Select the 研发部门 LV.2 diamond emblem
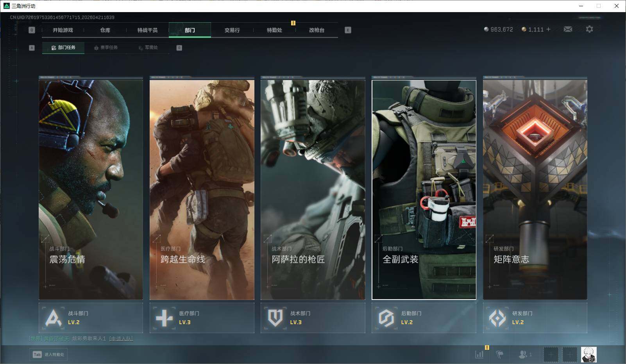626x364 pixels. tap(497, 318)
